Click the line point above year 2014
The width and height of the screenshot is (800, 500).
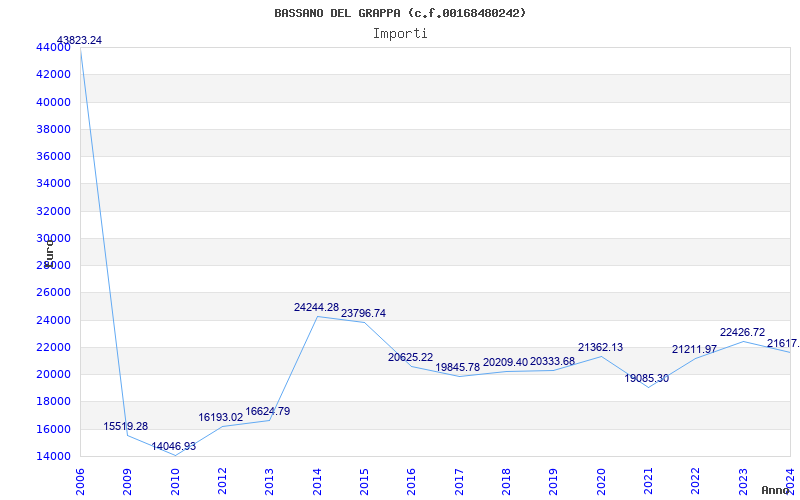tap(317, 316)
